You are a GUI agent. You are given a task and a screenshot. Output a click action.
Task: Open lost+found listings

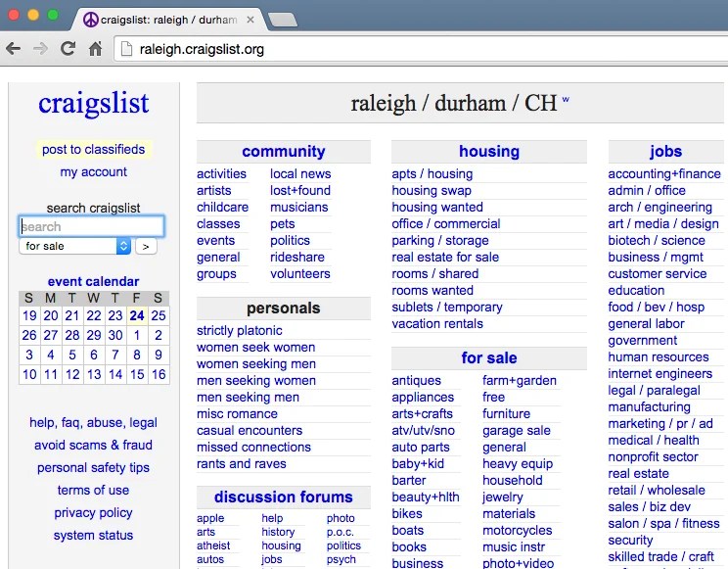click(300, 191)
